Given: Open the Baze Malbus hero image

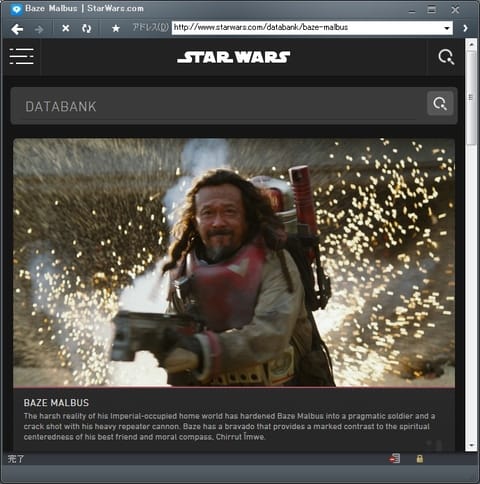Looking at the screenshot, I should [234, 263].
